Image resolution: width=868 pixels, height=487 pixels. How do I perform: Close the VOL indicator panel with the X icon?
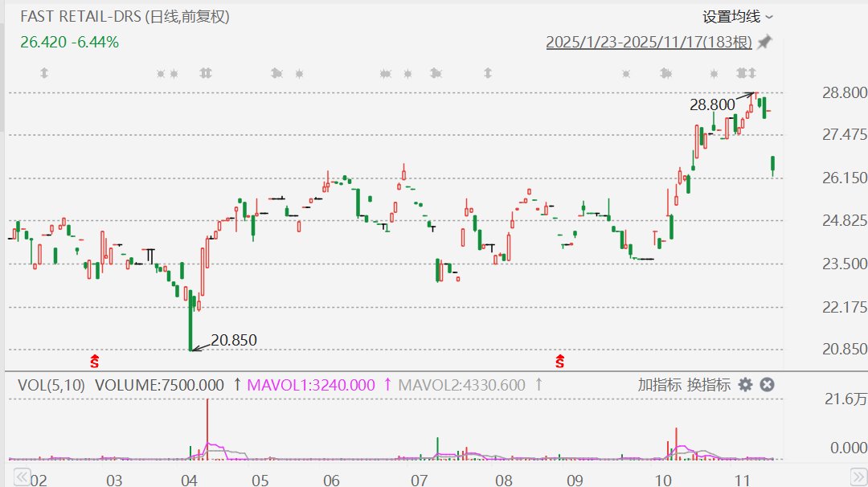767,385
